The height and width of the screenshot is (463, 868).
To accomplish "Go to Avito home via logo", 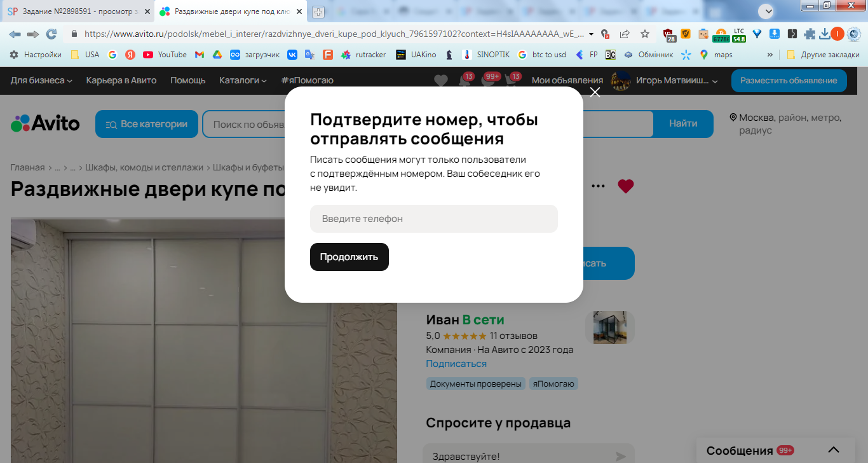I will click(45, 123).
